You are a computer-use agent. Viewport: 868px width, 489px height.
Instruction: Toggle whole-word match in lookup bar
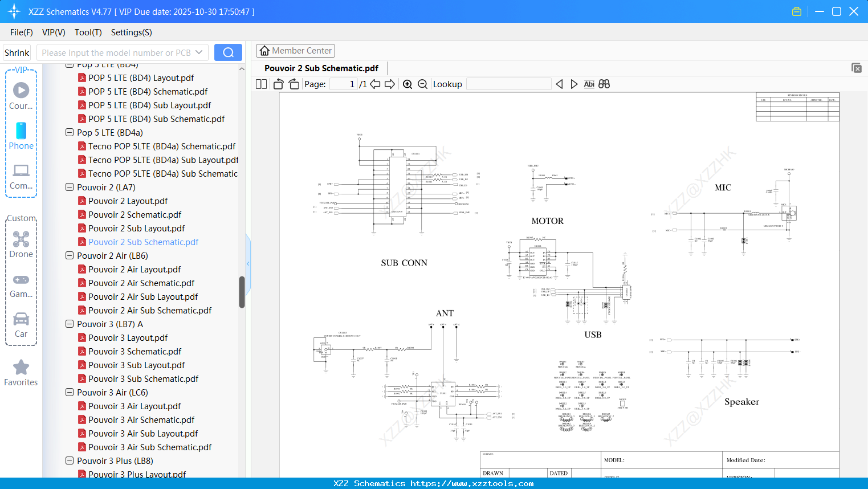click(x=604, y=84)
